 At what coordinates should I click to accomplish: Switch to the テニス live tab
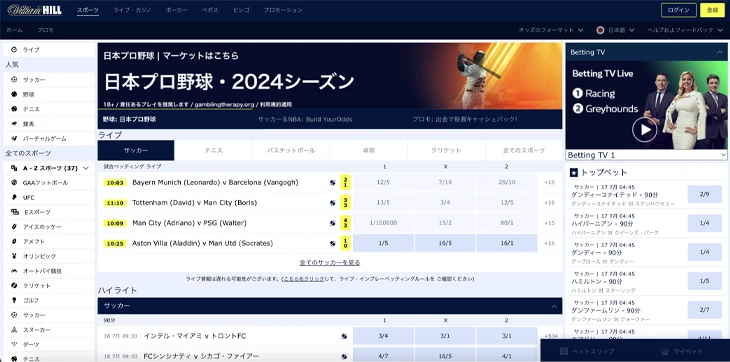tap(213, 151)
